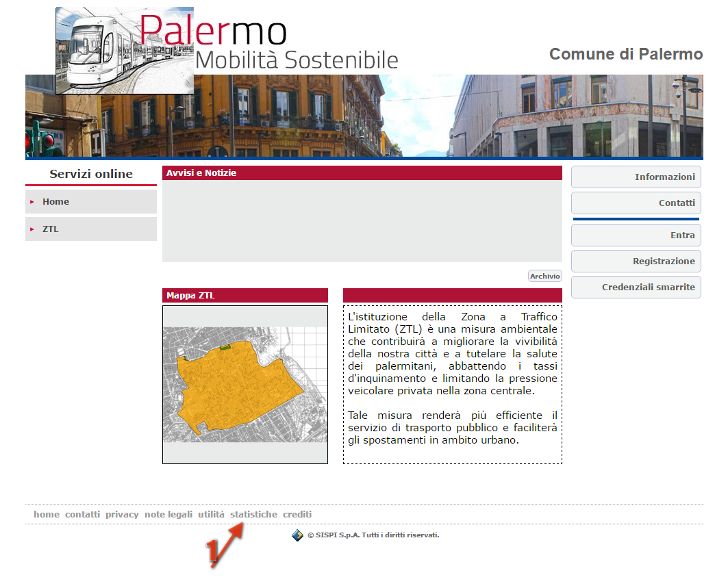
Task: Click the Mappa ZTL header
Action: [245, 295]
